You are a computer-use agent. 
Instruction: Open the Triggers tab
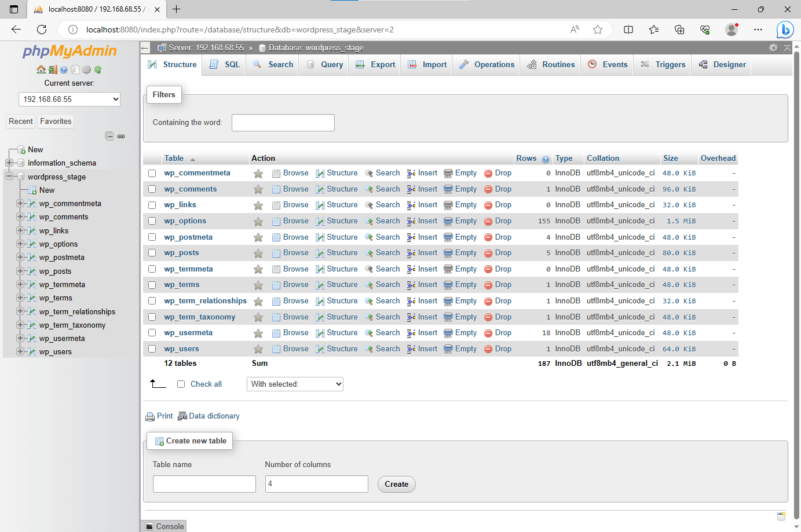663,65
